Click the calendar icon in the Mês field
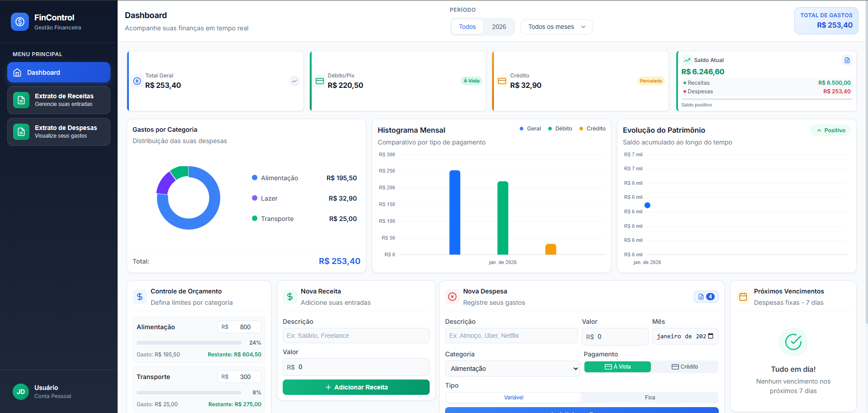 point(711,336)
